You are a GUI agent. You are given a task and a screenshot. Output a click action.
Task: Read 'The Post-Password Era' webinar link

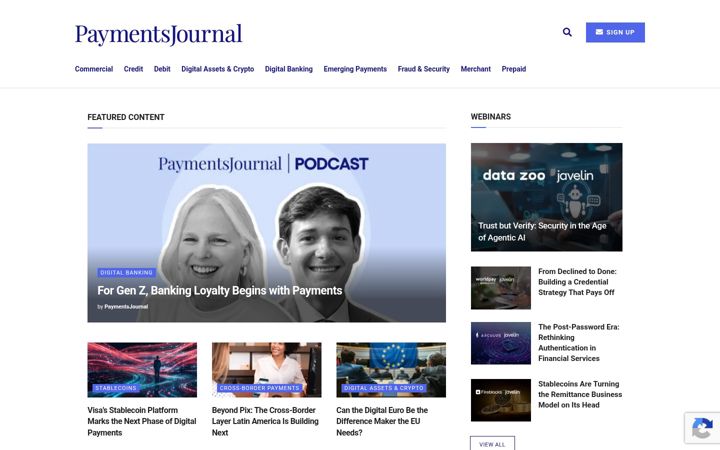coord(579,343)
